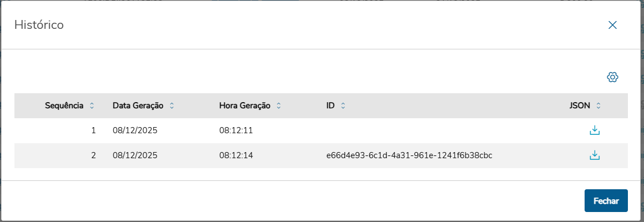Select the Hora Geração column header label
This screenshot has height=222, width=644.
pos(244,105)
